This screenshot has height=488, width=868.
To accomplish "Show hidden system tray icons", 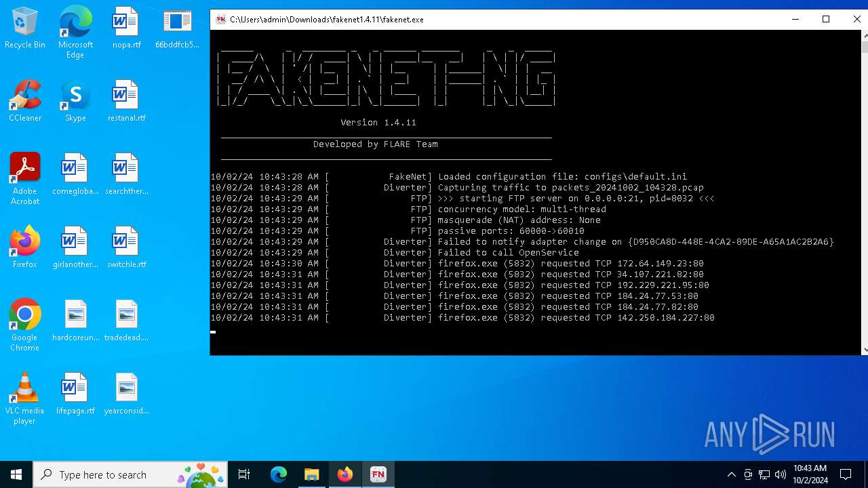I will pos(731,474).
